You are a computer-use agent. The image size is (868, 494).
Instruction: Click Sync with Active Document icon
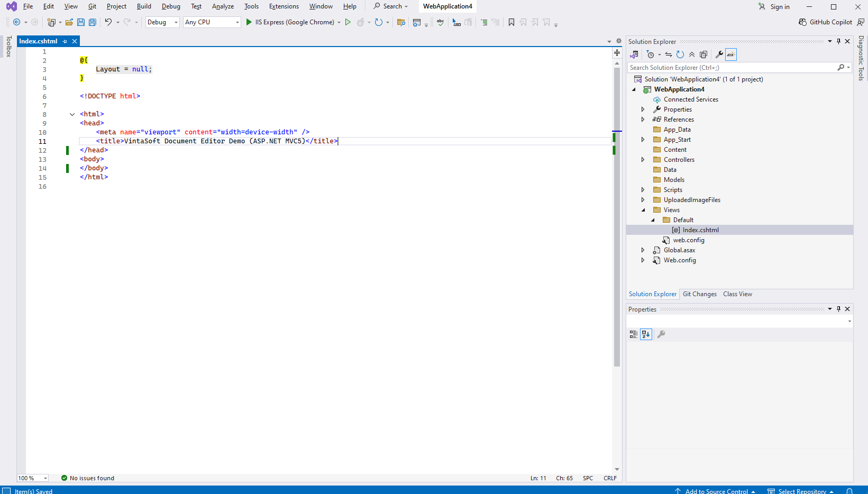(669, 54)
